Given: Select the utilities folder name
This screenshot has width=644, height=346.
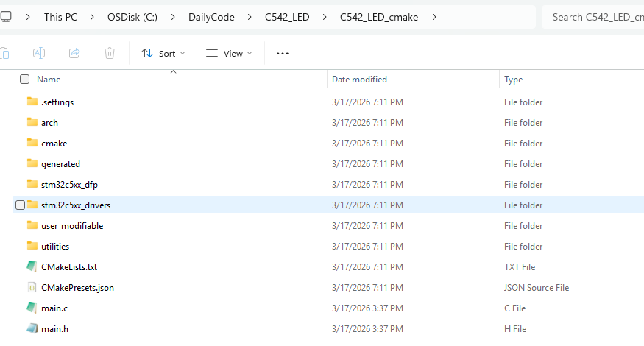Looking at the screenshot, I should coord(55,247).
